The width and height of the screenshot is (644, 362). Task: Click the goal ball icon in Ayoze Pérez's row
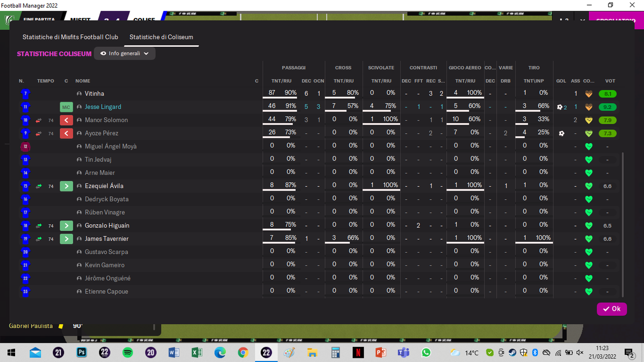coord(561,133)
